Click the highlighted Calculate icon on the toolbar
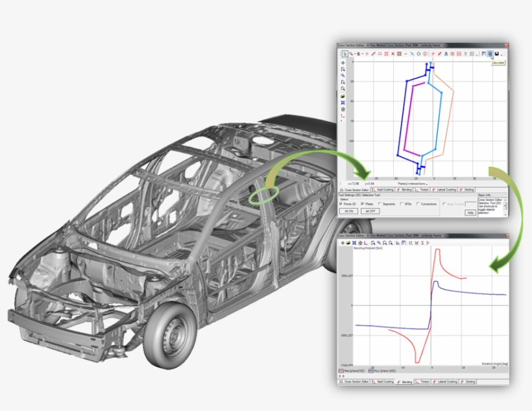 pyautogui.click(x=491, y=54)
